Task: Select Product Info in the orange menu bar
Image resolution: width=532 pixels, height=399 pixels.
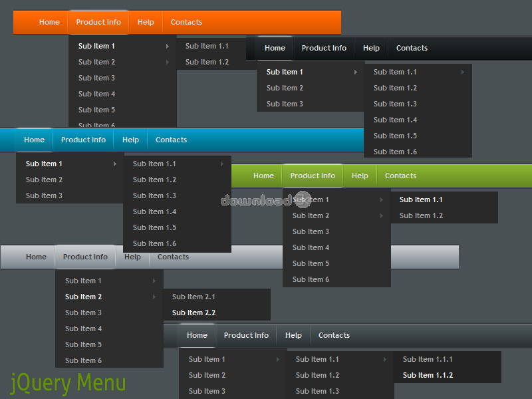Action: [x=98, y=22]
